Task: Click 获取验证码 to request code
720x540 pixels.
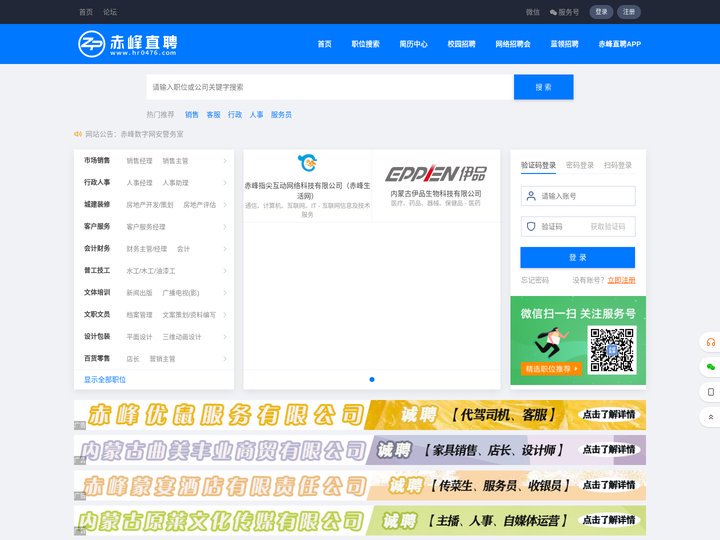Action: click(608, 226)
